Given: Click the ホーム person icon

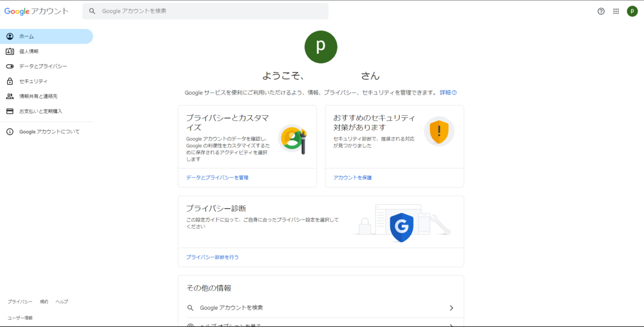Looking at the screenshot, I should (x=10, y=36).
